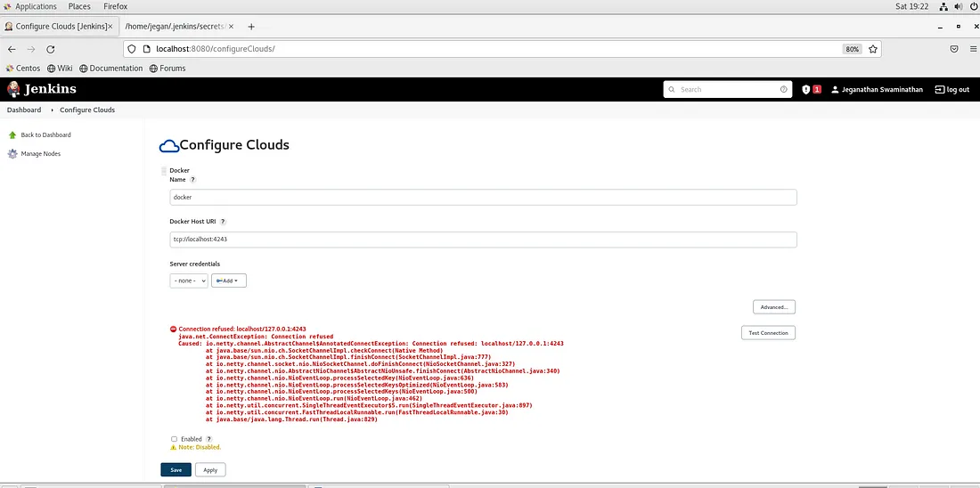Click the 'Server credentials' label
980x488 pixels.
tap(194, 264)
